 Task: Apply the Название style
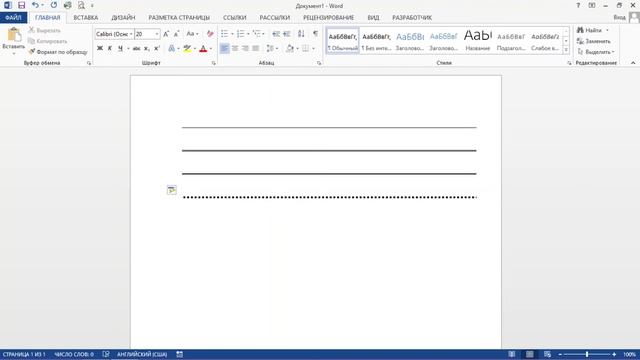478,41
